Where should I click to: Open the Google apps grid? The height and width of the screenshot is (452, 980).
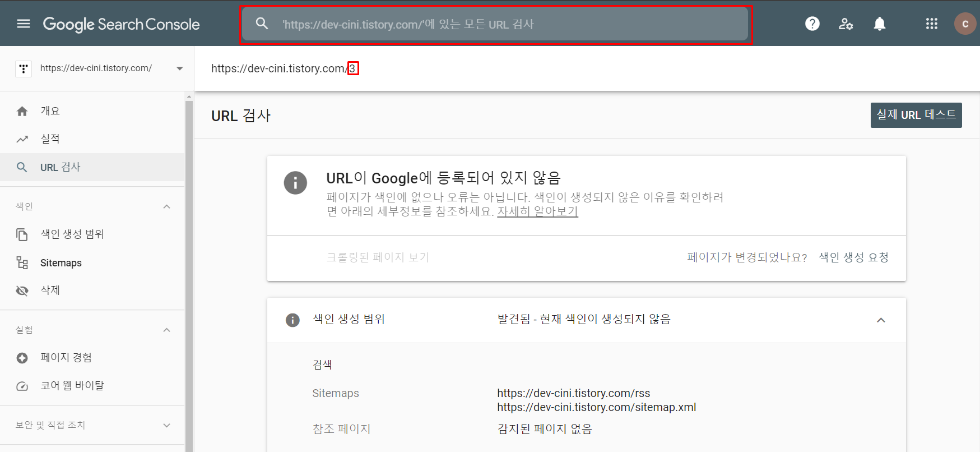click(x=932, y=24)
